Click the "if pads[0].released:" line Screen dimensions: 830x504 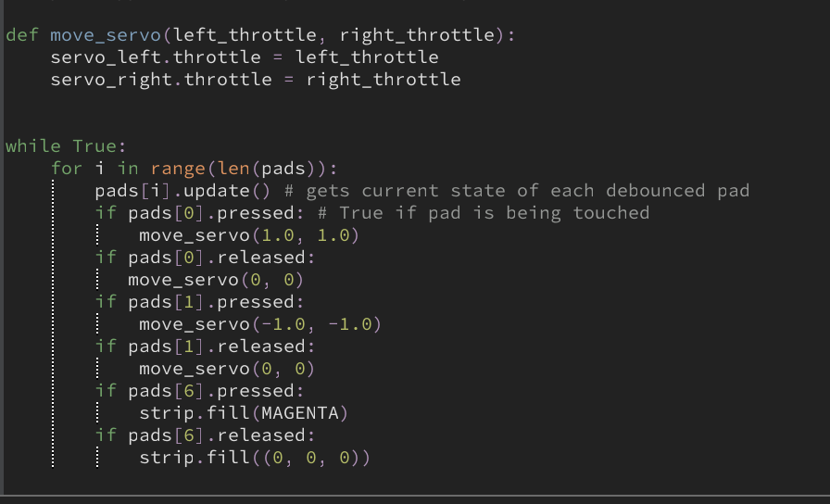[x=206, y=258]
